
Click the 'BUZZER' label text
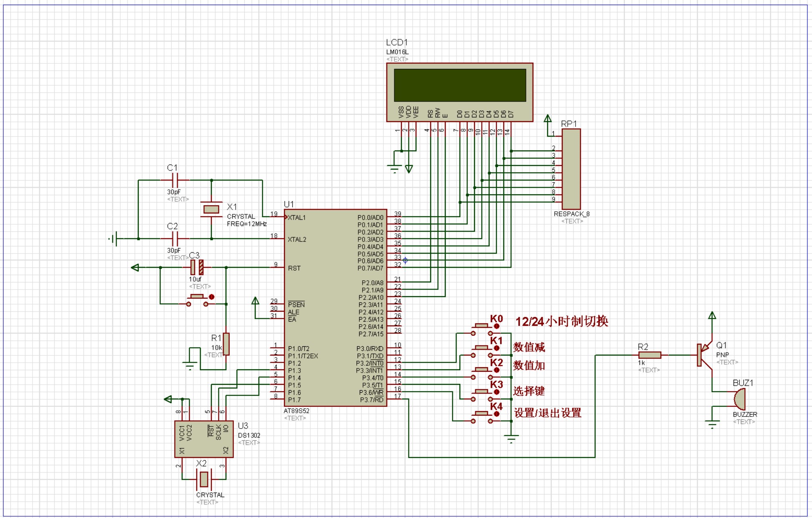coord(745,414)
